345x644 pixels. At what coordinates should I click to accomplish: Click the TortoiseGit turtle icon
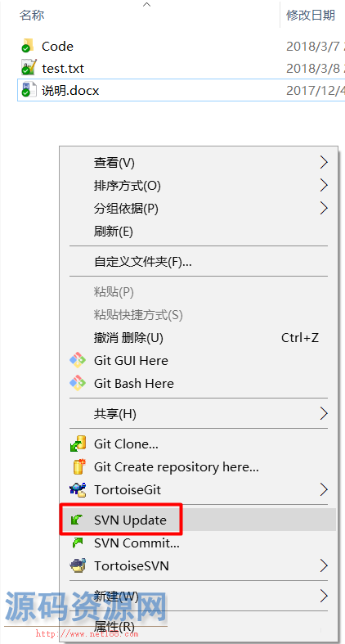point(78,489)
